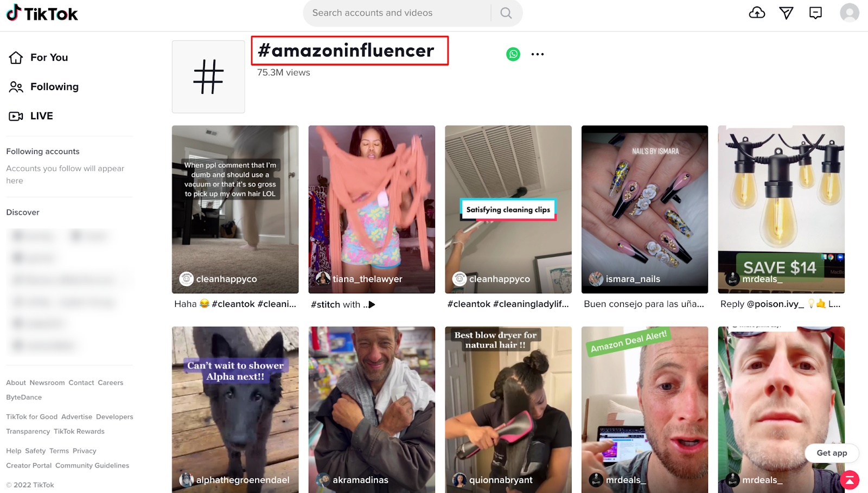Share hashtag via WhatsApp icon

pyautogui.click(x=513, y=54)
